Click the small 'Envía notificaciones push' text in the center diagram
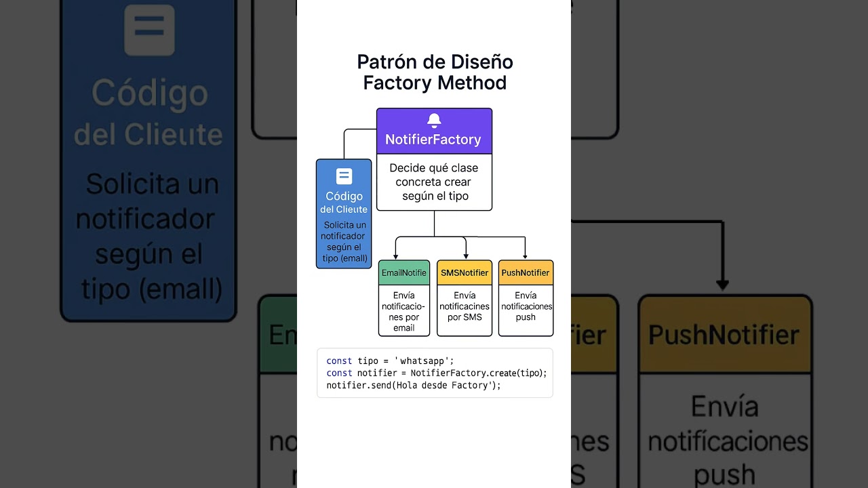The height and width of the screenshot is (488, 868). pyautogui.click(x=526, y=306)
